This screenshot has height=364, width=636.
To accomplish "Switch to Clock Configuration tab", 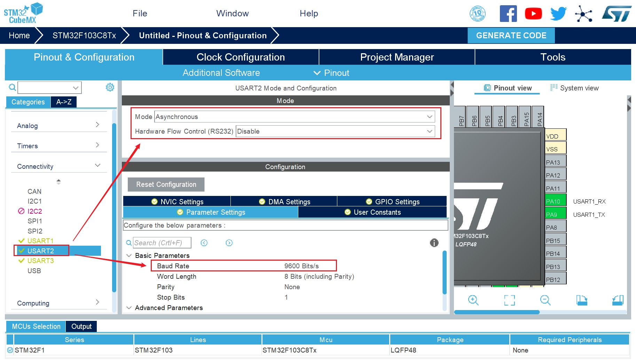I will coord(241,57).
